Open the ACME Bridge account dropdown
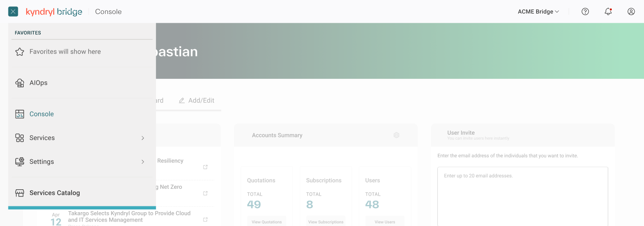 (x=538, y=12)
